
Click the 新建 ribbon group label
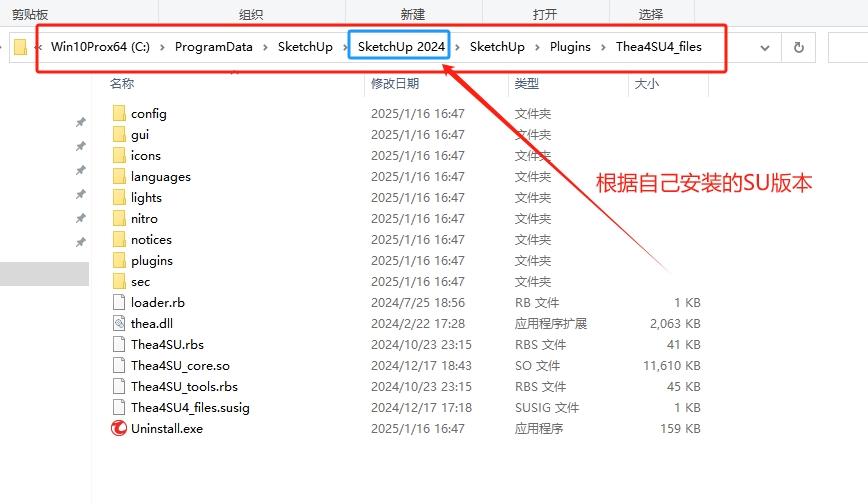[x=413, y=14]
